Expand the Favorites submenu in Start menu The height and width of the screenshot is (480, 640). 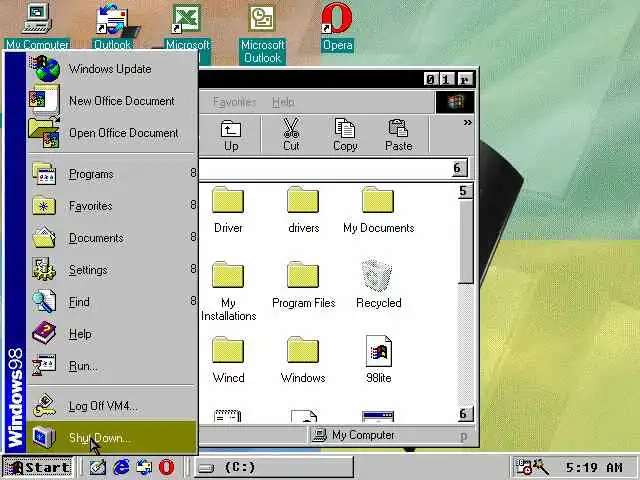(111, 206)
